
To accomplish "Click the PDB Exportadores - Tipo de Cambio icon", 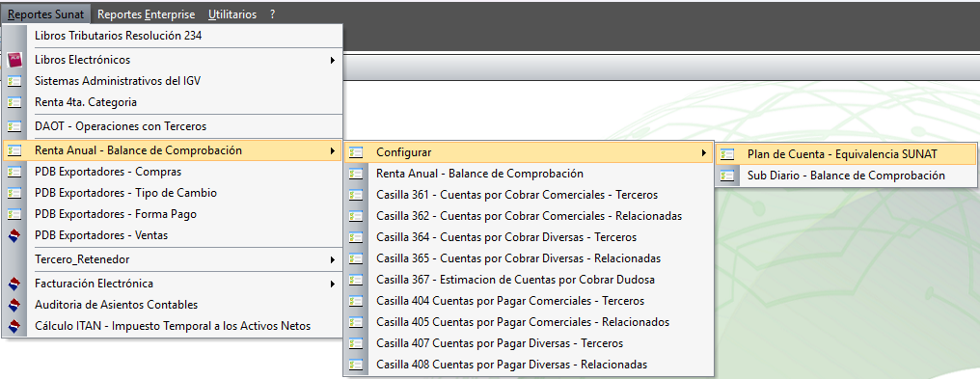I will (x=14, y=193).
